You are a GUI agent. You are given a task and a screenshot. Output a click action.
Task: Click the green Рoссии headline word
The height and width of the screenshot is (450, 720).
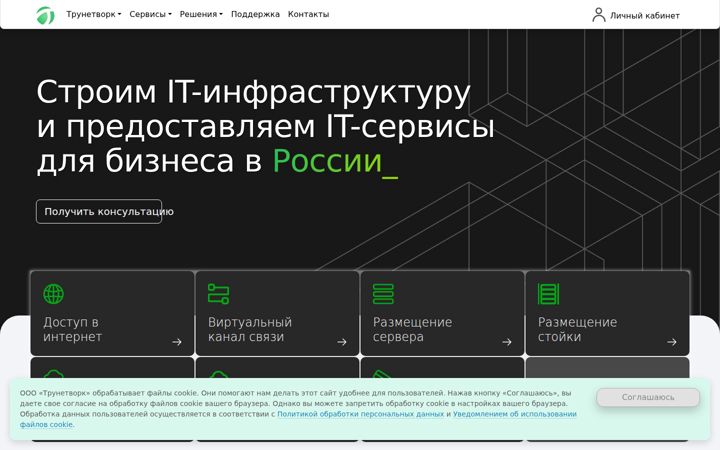(327, 161)
